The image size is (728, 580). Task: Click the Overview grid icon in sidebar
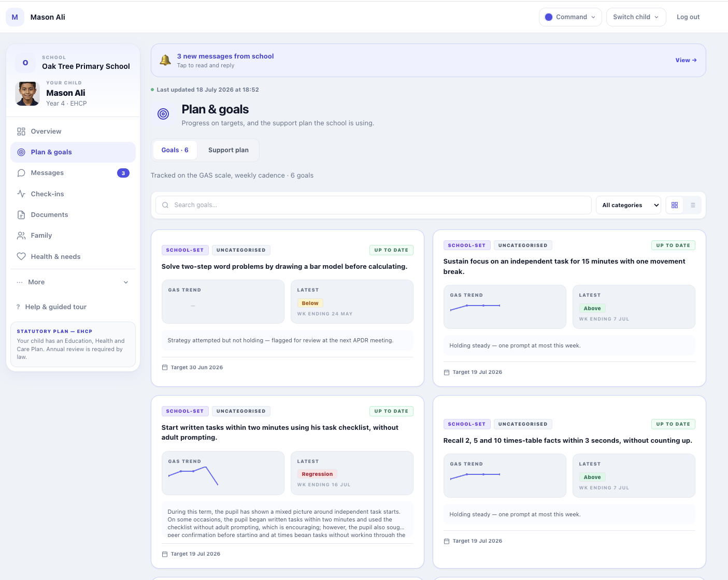click(21, 132)
